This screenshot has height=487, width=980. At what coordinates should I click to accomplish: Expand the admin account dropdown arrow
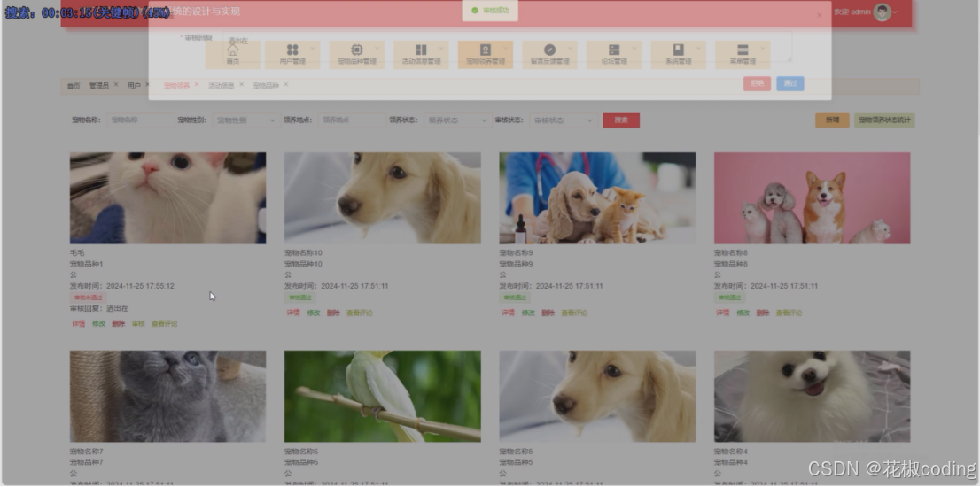click(895, 12)
